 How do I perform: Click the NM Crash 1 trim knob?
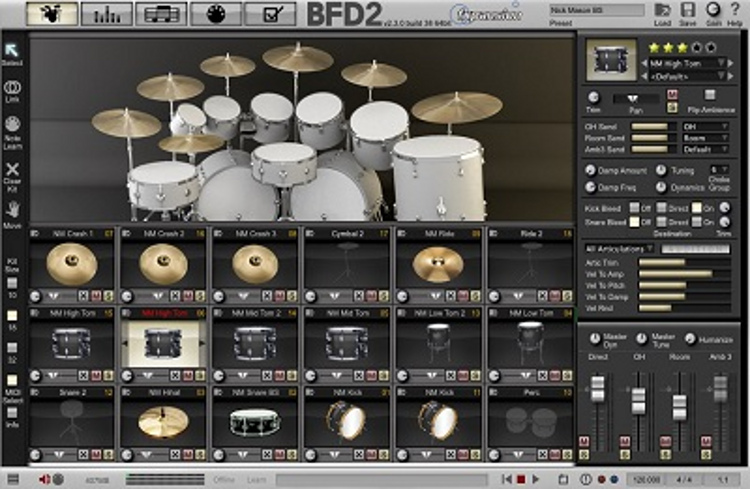35,296
